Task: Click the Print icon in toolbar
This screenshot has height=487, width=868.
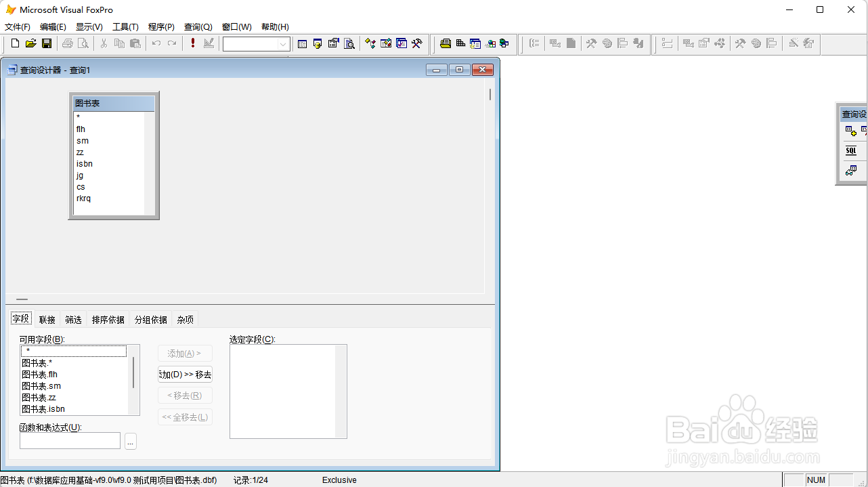Action: [x=67, y=43]
